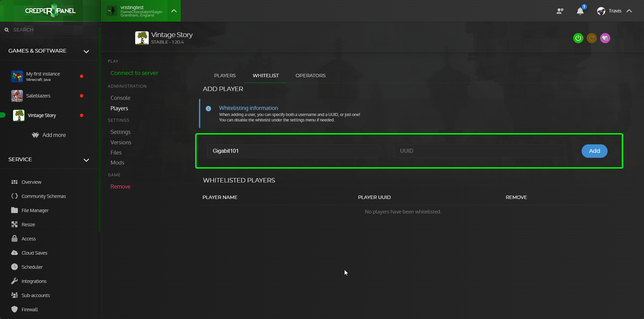Select the Saleblazers game icon
The image size is (644, 319).
point(17,96)
